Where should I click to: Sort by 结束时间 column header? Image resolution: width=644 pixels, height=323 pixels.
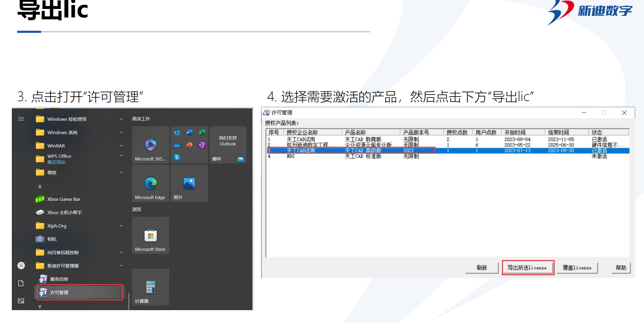[567, 132]
